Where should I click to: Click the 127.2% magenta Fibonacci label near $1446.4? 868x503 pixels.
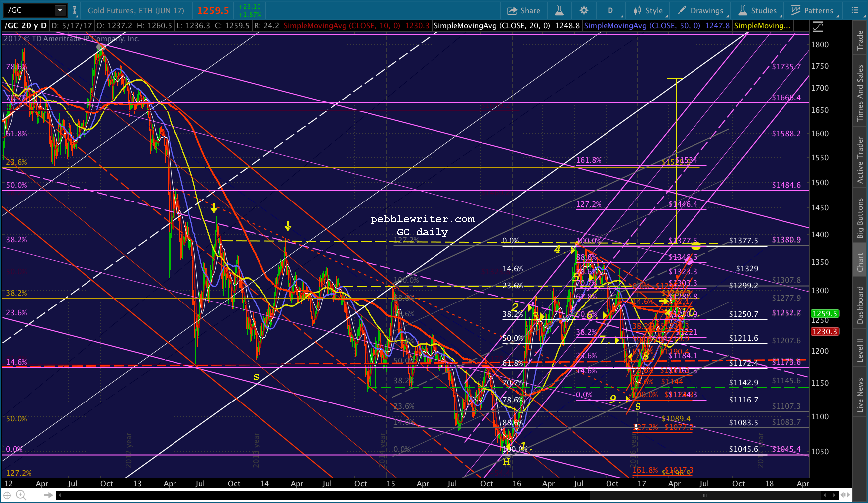click(x=589, y=204)
